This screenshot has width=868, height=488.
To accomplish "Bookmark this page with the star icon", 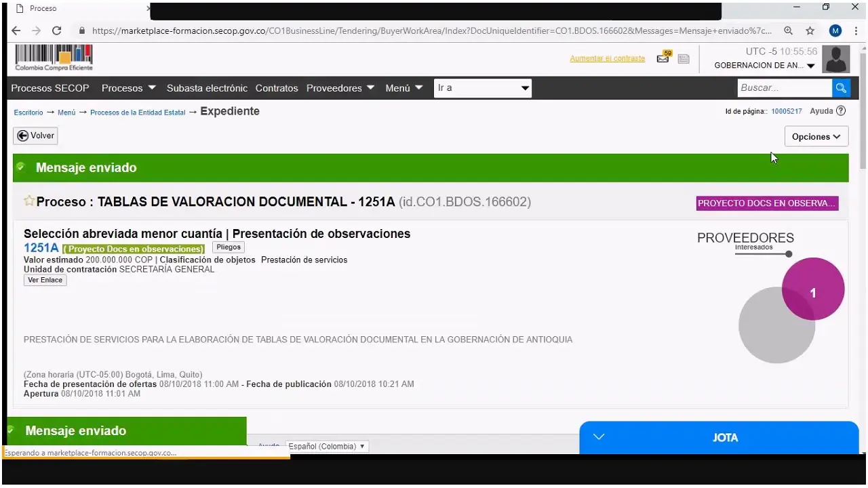I will point(810,30).
